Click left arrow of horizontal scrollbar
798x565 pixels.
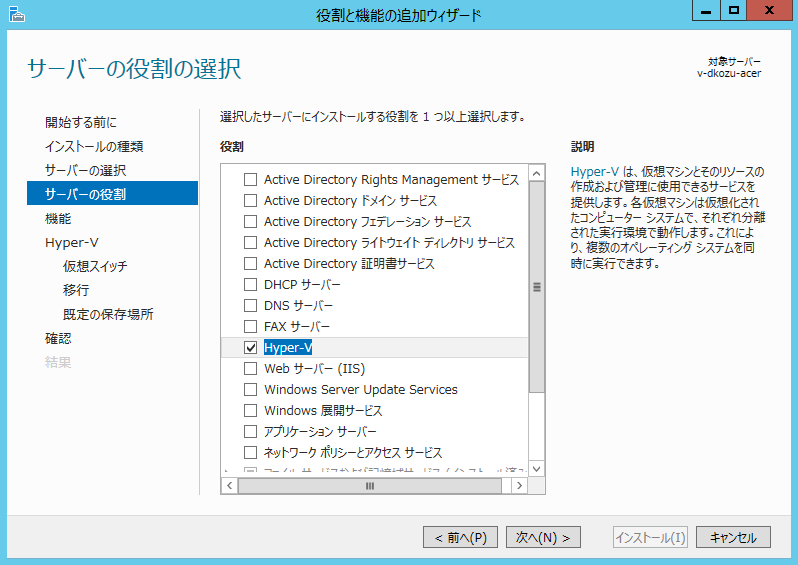(230, 486)
